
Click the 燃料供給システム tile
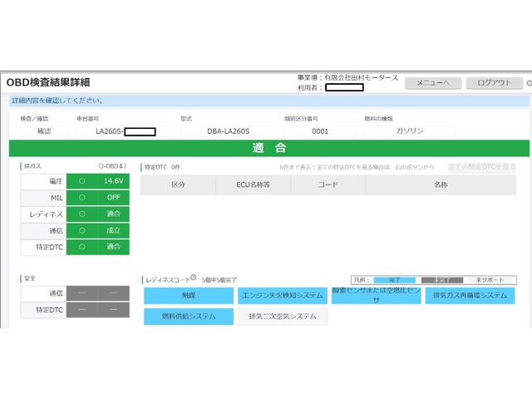189,317
